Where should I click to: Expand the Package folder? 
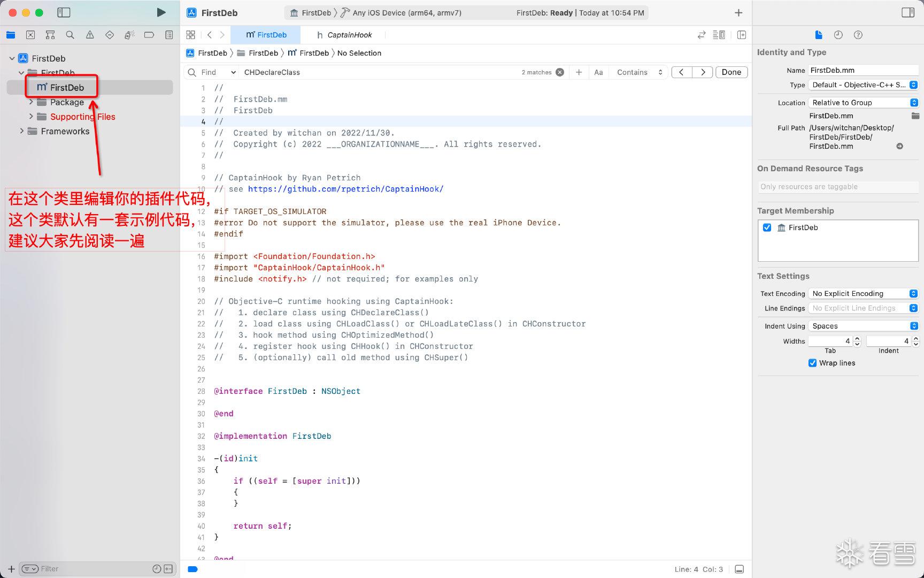point(31,102)
